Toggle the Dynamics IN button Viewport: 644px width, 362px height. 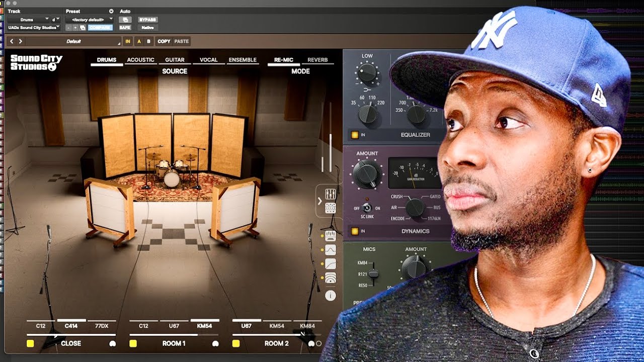(355, 231)
